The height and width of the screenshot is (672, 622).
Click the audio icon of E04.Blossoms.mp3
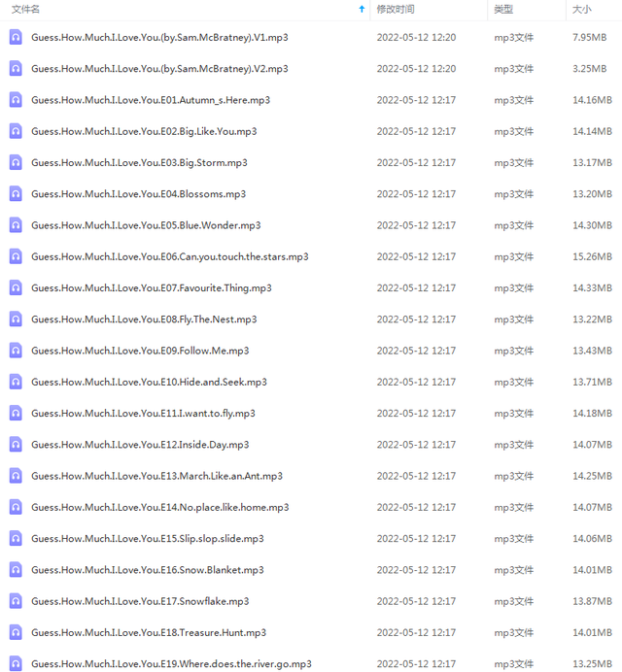[x=16, y=193]
